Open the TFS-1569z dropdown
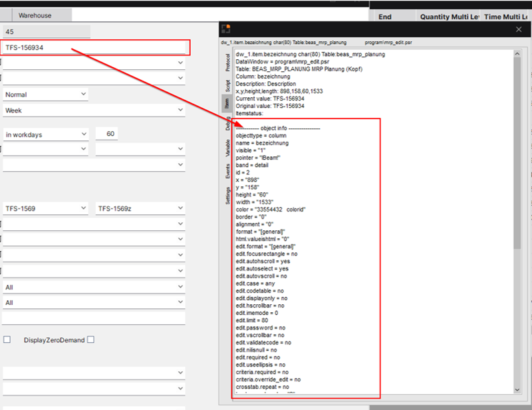Viewport: 532px width, 410px height. (x=140, y=208)
